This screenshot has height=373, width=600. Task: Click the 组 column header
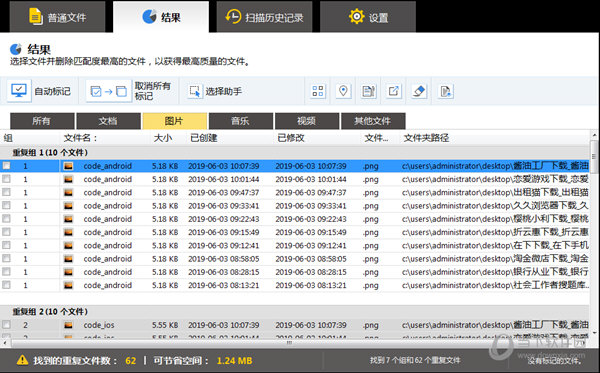click(8, 138)
